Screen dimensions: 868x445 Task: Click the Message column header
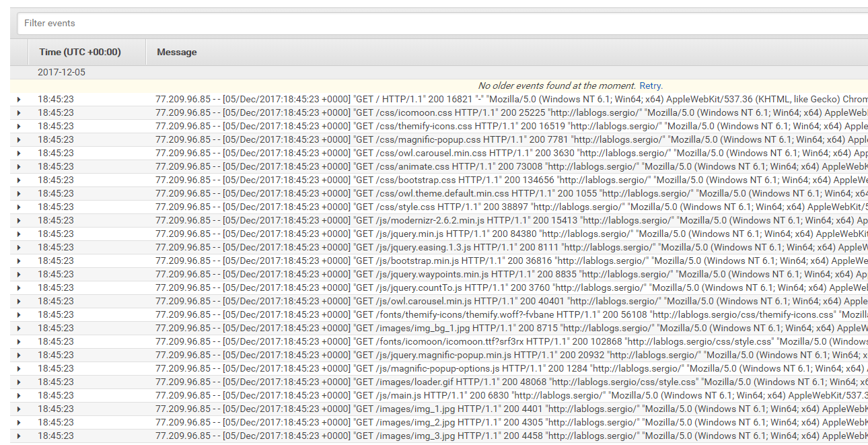pyautogui.click(x=177, y=52)
